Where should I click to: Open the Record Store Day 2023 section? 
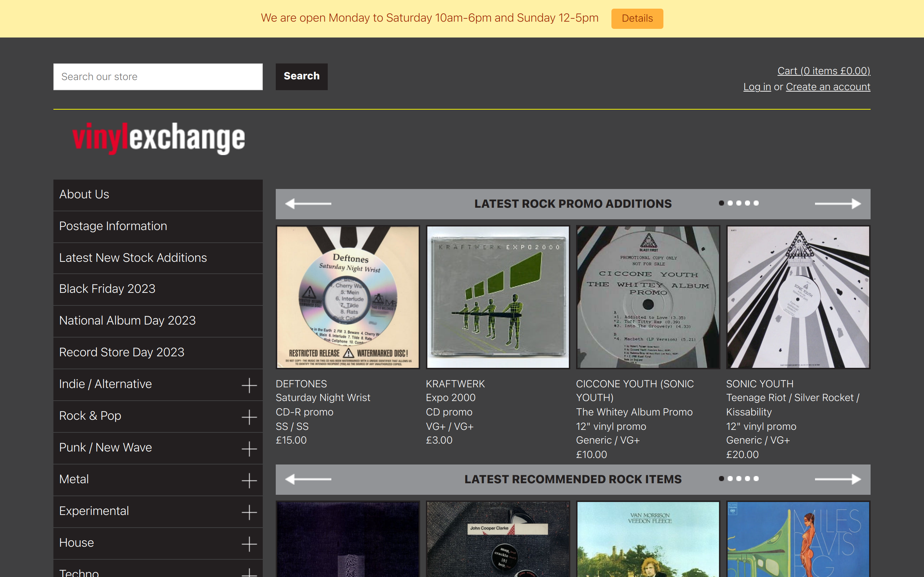[121, 352]
